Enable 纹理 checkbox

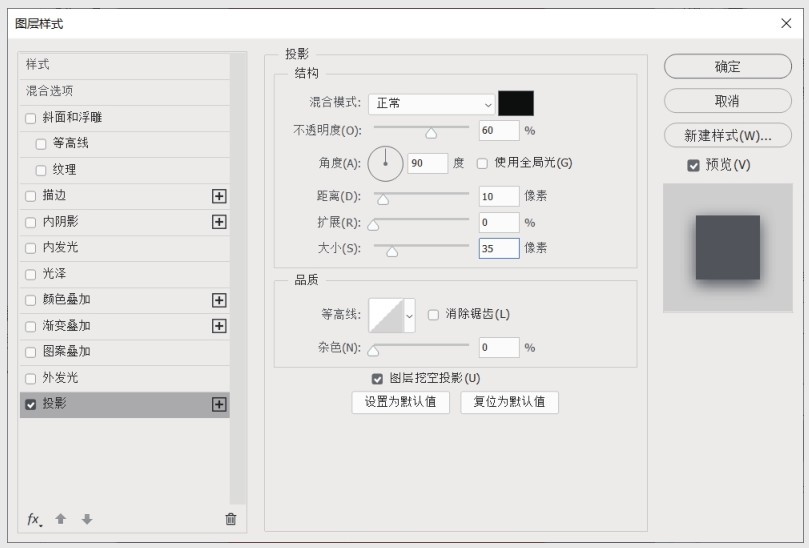41,170
